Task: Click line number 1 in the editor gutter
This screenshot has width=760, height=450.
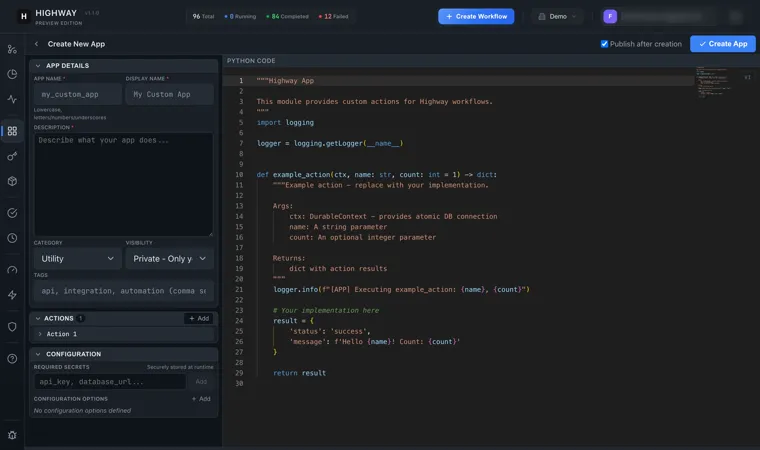Action: point(241,81)
